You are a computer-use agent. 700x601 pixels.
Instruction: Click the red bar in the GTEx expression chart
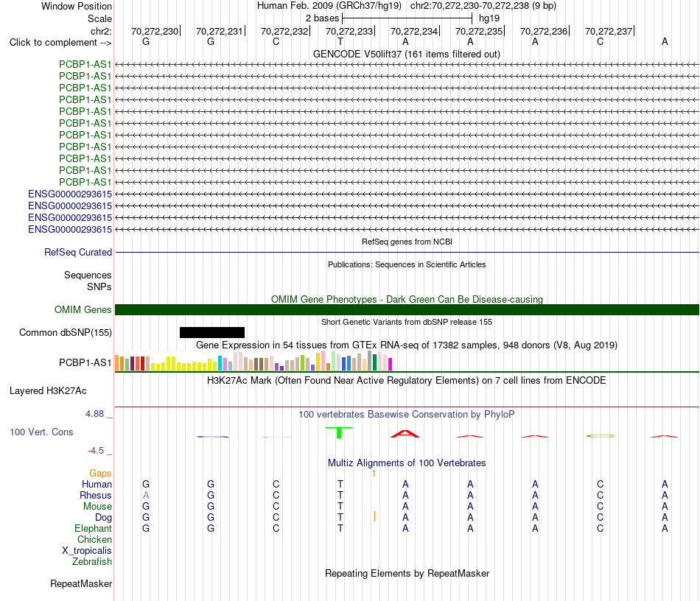coord(142,363)
